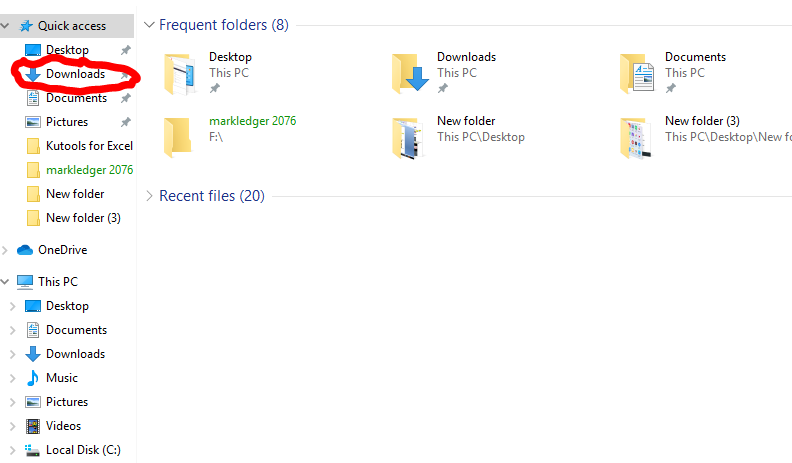Click Documents icon in Quick access list
Image resolution: width=792 pixels, height=463 pixels.
33,98
